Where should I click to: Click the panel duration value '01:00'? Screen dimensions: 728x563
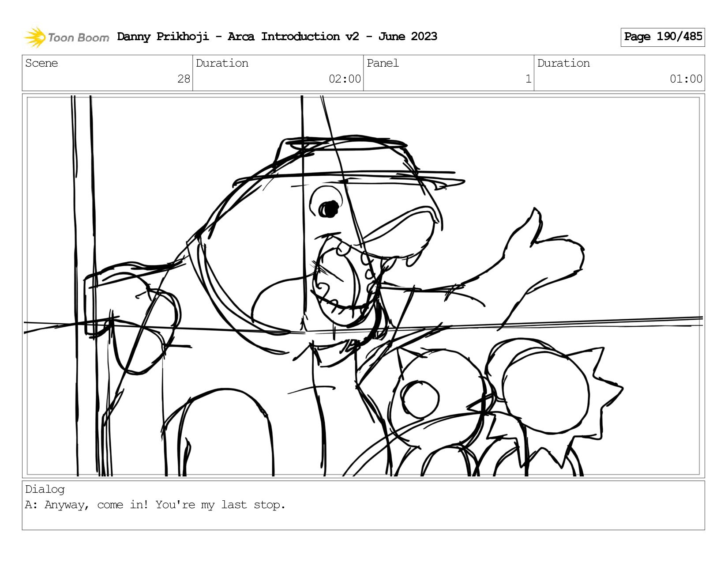(686, 79)
